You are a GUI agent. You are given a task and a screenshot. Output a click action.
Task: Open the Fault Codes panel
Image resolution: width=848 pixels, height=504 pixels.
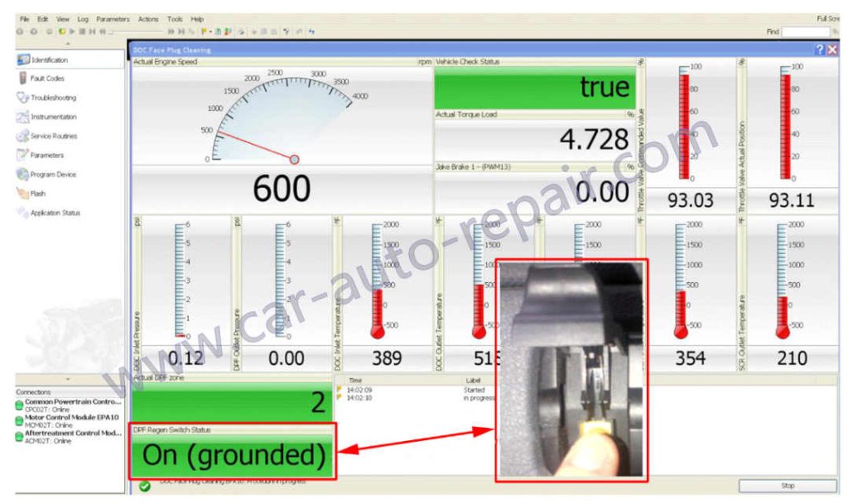(x=48, y=78)
